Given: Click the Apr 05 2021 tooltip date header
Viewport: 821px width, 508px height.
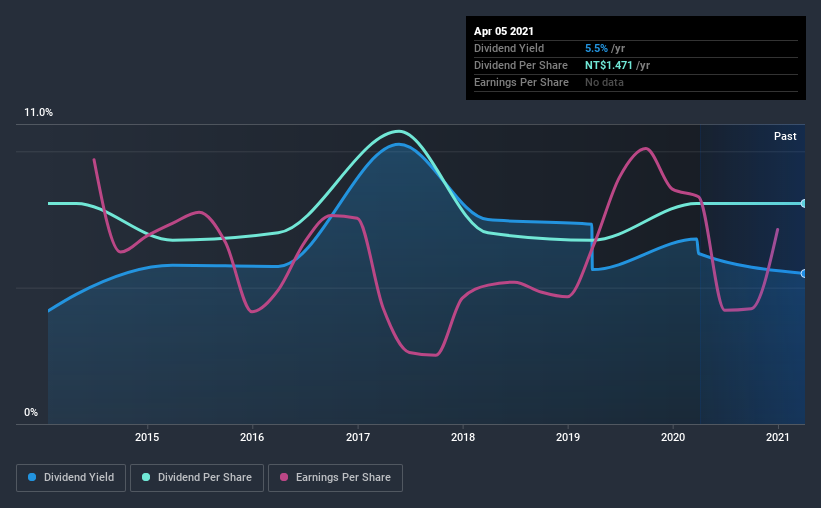Looking at the screenshot, I should pos(504,31).
